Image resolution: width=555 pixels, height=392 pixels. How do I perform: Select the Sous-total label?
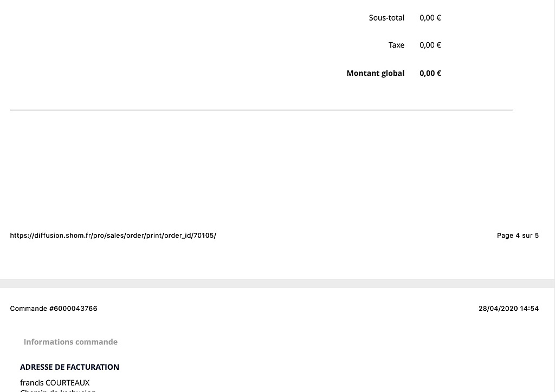click(386, 18)
